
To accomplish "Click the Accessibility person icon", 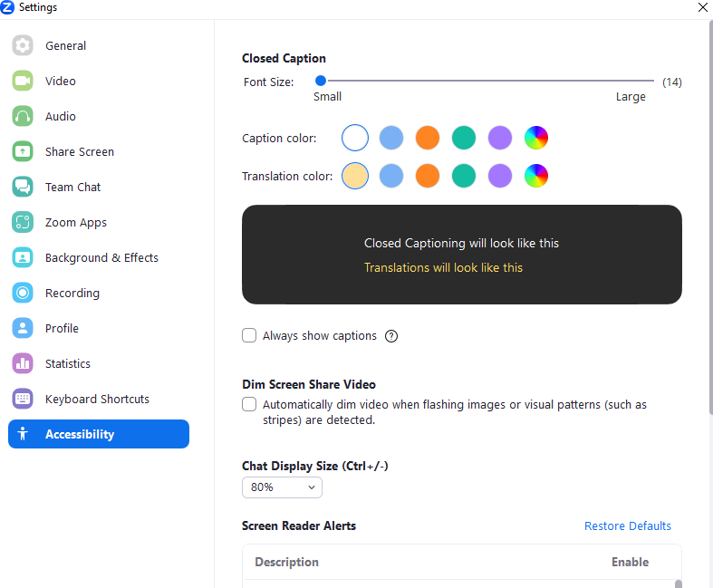I will [x=23, y=434].
